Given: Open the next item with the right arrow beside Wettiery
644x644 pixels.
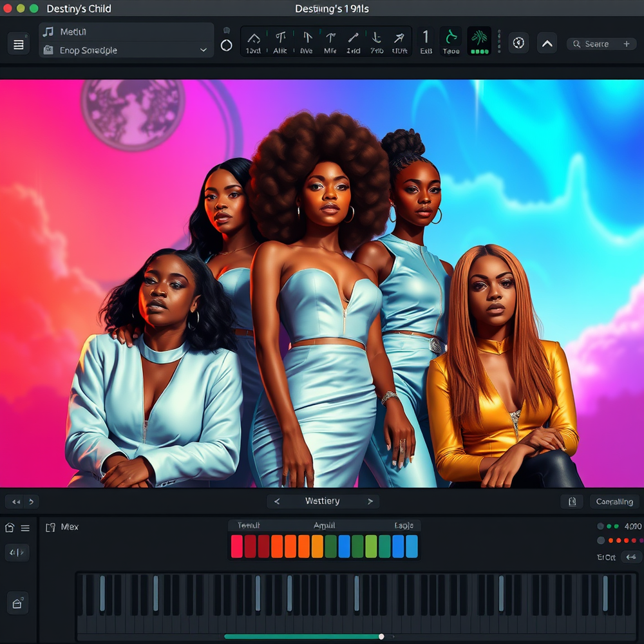Looking at the screenshot, I should click(x=369, y=500).
